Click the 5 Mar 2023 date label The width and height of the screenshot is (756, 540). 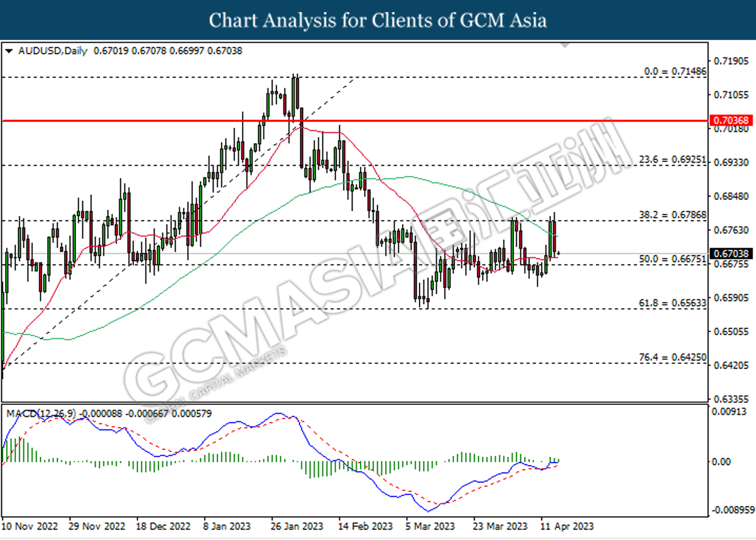pyautogui.click(x=430, y=526)
